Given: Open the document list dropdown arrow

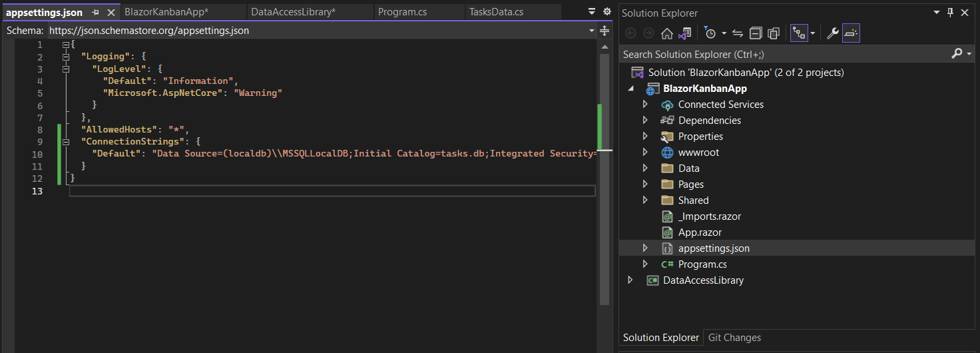Looking at the screenshot, I should pyautogui.click(x=593, y=11).
